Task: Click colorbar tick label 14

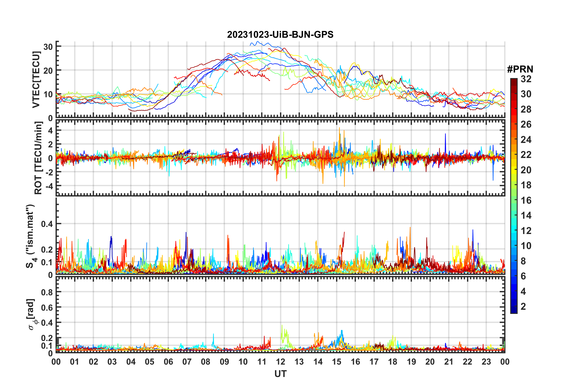Action: [x=526, y=215]
